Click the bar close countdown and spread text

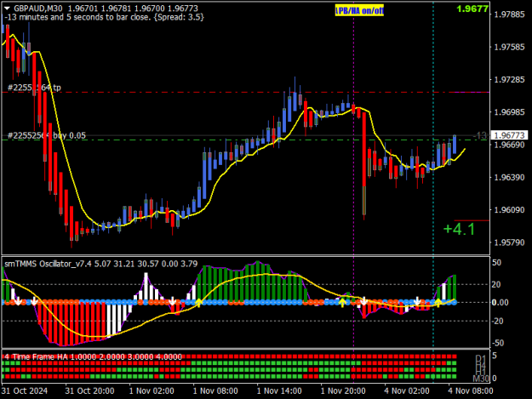105,17
